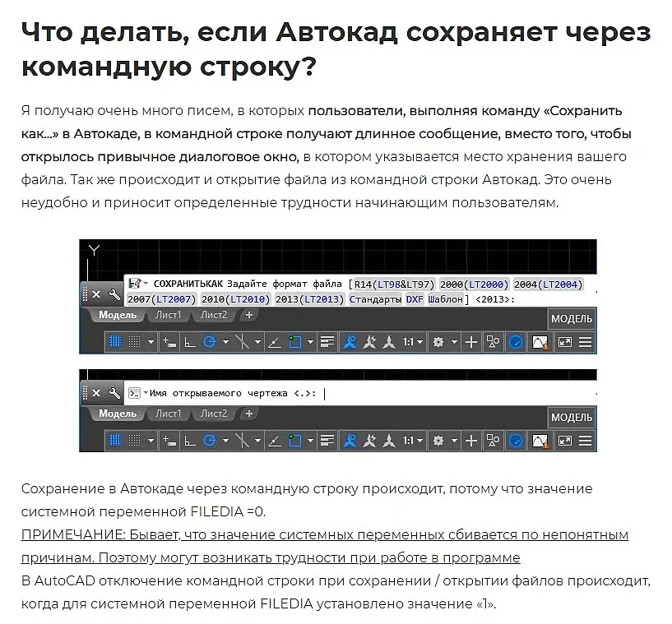This screenshot has width=672, height=624.
Task: Expand snap settings arrow in upper status bar
Action: pyautogui.click(x=151, y=342)
